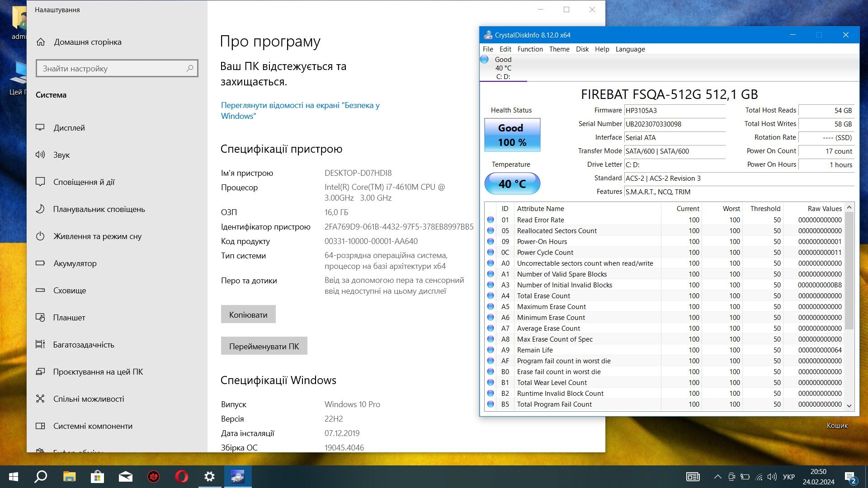
Task: Select the 'Power Cycle Count' row
Action: pyautogui.click(x=665, y=253)
